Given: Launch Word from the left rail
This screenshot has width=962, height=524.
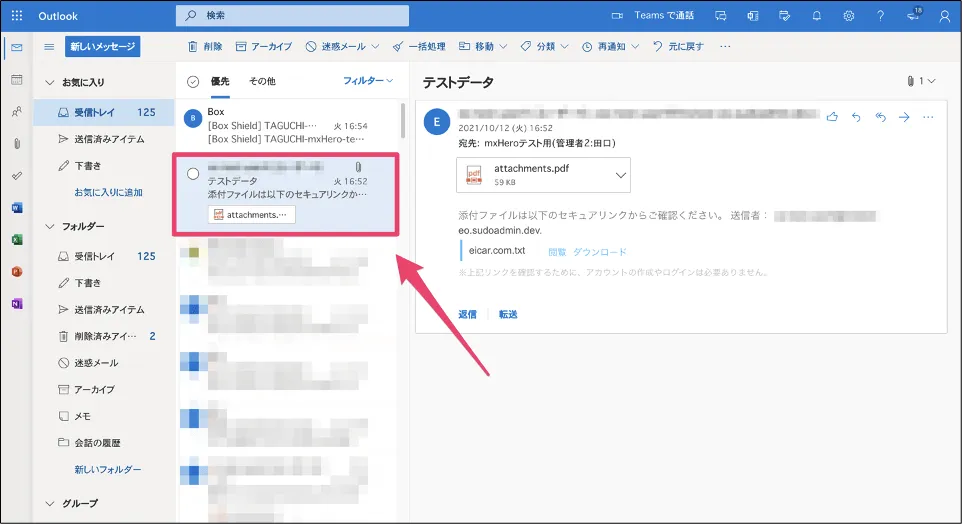Looking at the screenshot, I should click(17, 207).
